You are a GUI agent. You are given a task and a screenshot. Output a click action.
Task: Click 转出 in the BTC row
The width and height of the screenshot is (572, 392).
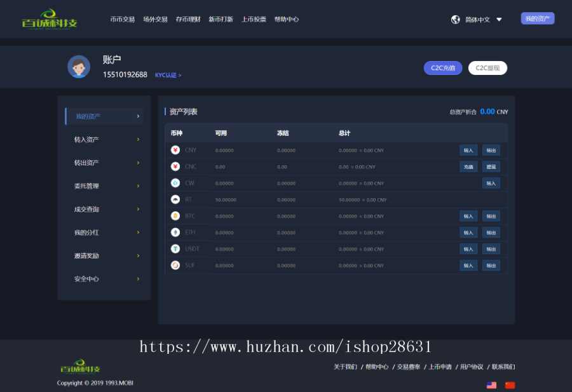491,216
